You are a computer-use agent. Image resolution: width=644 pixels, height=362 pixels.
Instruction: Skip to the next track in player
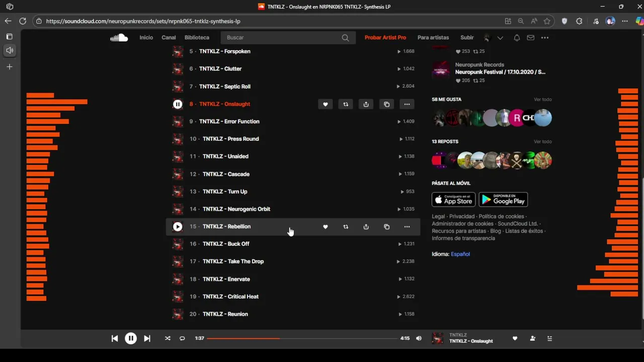pyautogui.click(x=147, y=338)
